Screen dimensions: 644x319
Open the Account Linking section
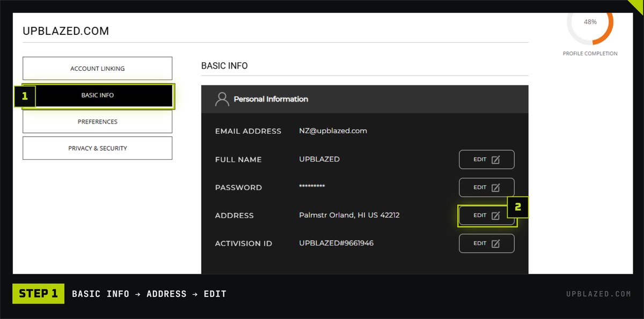(x=97, y=68)
